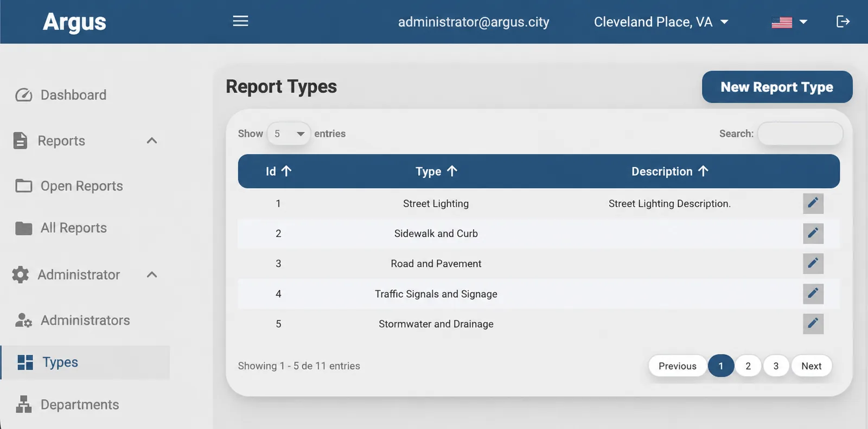This screenshot has height=429, width=868.
Task: Click the New Report Type button
Action: point(777,87)
